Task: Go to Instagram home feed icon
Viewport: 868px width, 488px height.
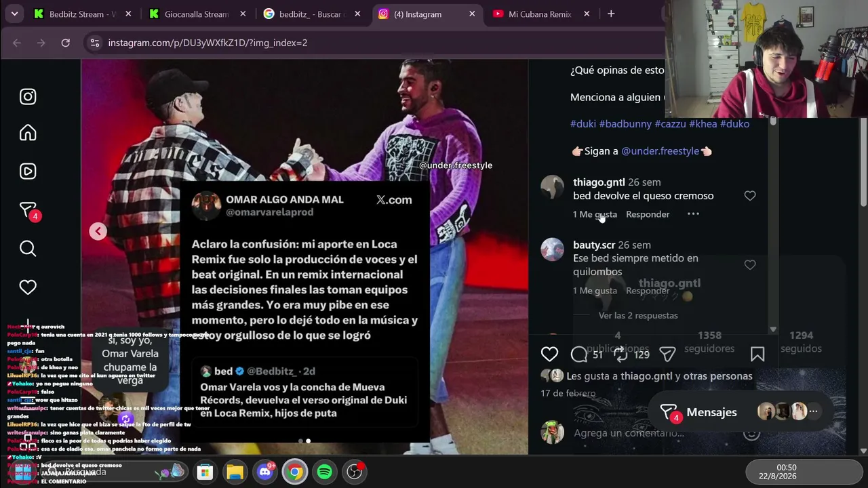Action: point(28,133)
